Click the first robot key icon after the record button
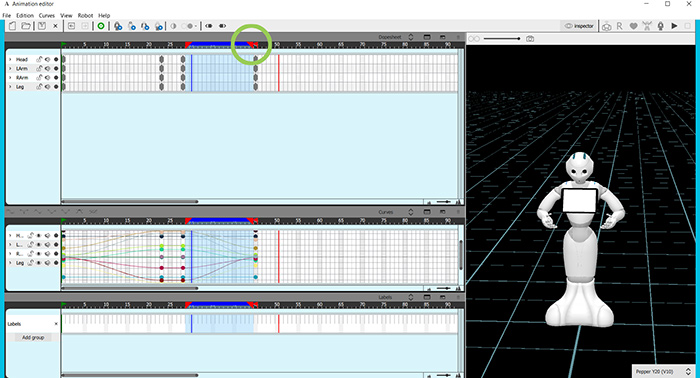Screen dimensions: 700x378 [x=118, y=26]
